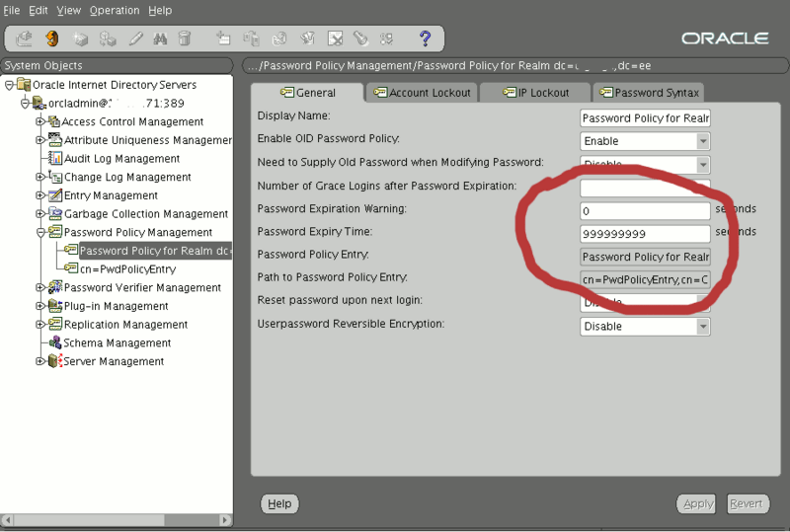Viewport: 790px width, 532px height.
Task: Click the Path to Password Policy Entry field
Action: (645, 279)
